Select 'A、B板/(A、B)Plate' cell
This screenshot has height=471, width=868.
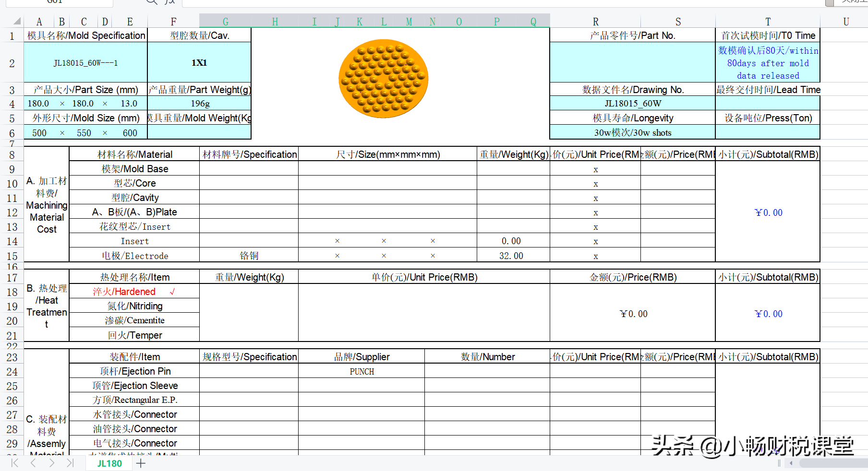click(x=134, y=212)
